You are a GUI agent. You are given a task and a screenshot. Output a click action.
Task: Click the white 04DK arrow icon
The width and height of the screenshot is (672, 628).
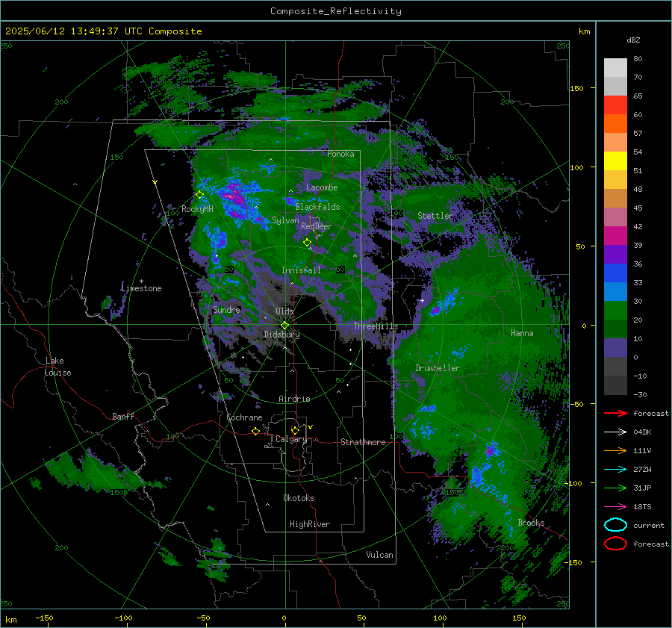[x=615, y=432]
